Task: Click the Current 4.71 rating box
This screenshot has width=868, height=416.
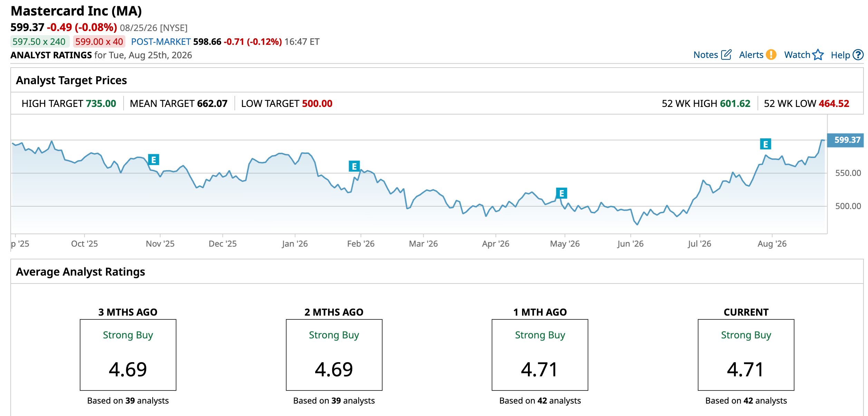Action: [x=746, y=355]
